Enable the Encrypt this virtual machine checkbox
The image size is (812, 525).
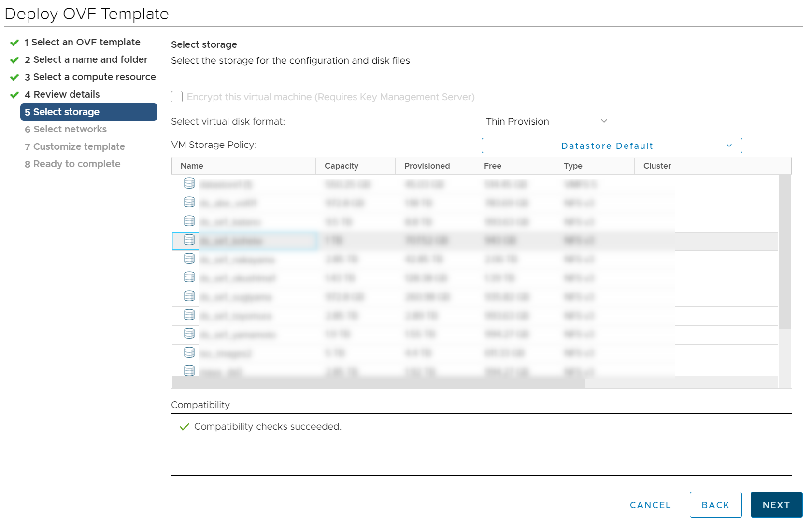point(177,97)
